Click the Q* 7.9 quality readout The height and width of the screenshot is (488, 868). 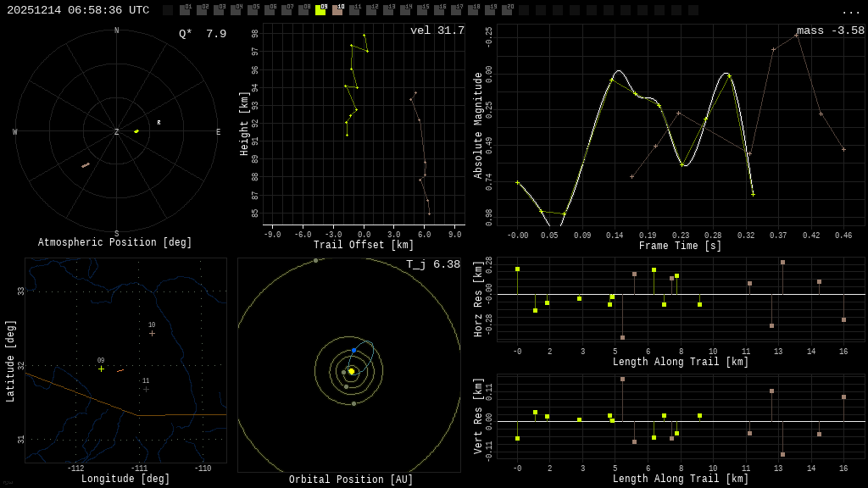click(x=202, y=34)
